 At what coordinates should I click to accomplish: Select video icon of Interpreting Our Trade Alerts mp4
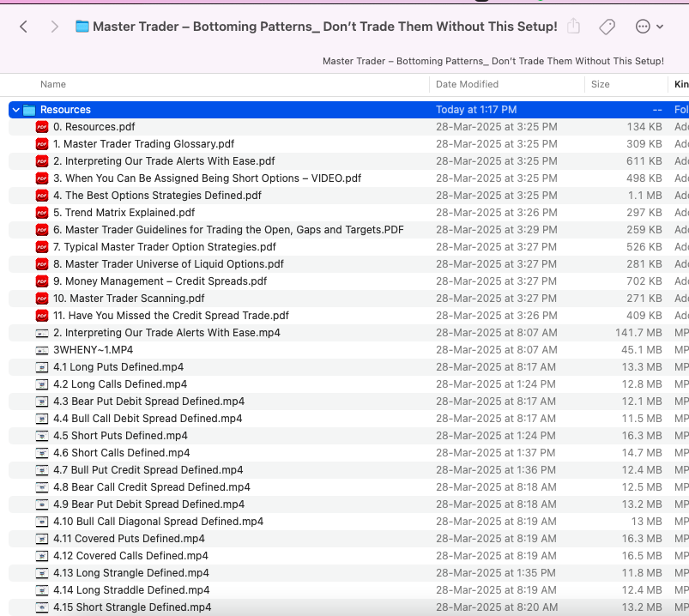(42, 333)
